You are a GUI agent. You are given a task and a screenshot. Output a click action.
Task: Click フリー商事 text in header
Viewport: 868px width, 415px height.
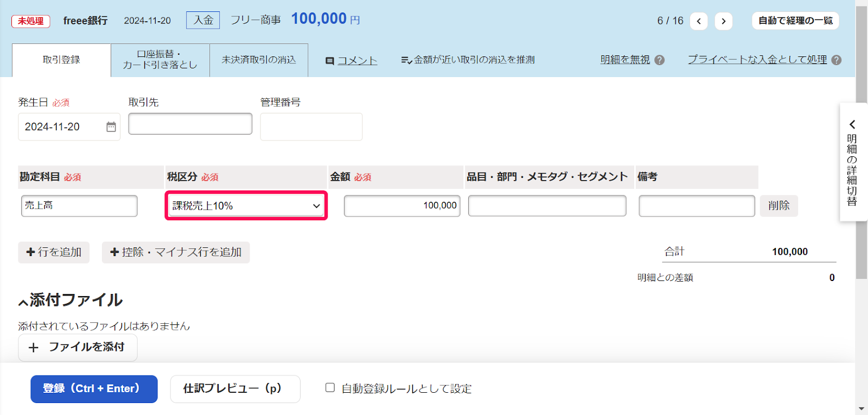point(256,20)
